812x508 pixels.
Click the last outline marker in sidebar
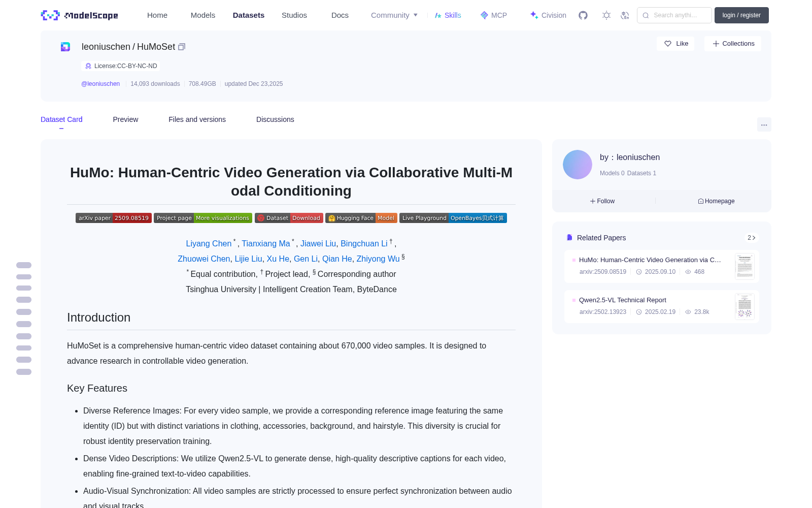click(x=24, y=372)
